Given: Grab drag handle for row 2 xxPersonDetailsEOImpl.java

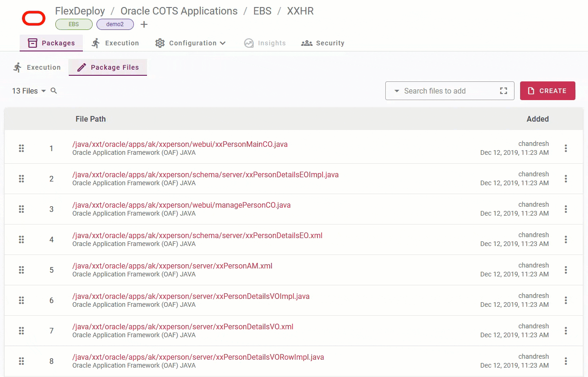Looking at the screenshot, I should tap(21, 179).
